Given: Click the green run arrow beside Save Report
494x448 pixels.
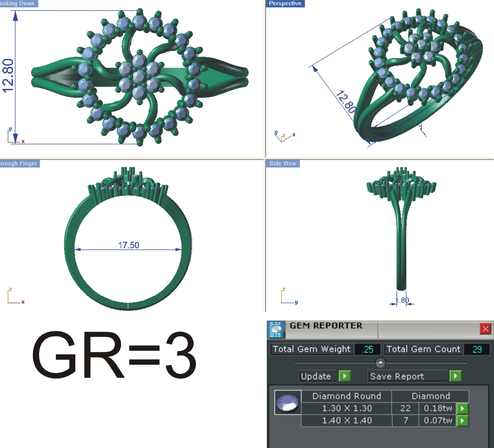Looking at the screenshot, I should pyautogui.click(x=455, y=376).
